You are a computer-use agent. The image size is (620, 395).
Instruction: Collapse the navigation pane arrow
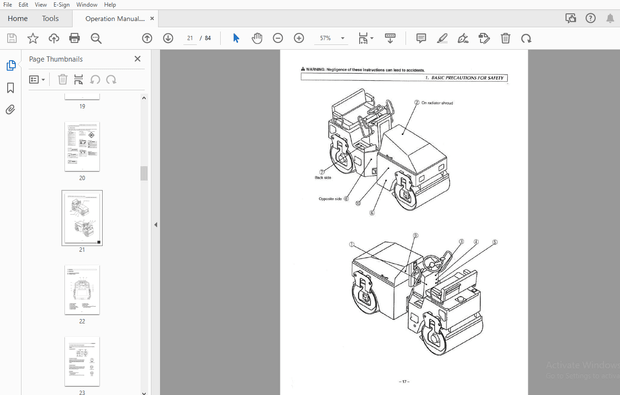coord(156,225)
